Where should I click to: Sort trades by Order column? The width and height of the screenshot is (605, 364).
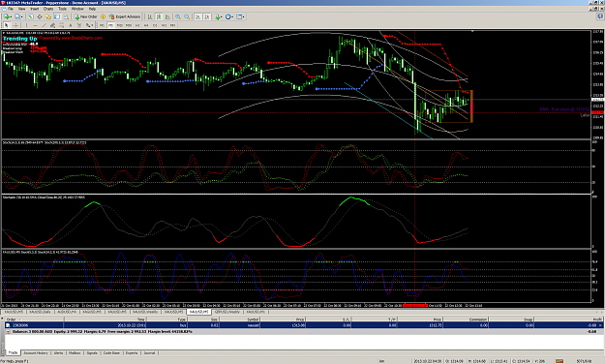[x=33, y=319]
